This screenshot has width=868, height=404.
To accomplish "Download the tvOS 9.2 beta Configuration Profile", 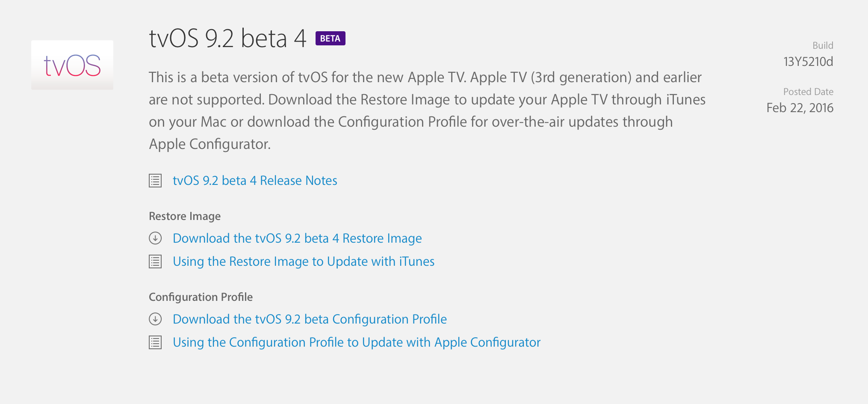I will point(310,319).
